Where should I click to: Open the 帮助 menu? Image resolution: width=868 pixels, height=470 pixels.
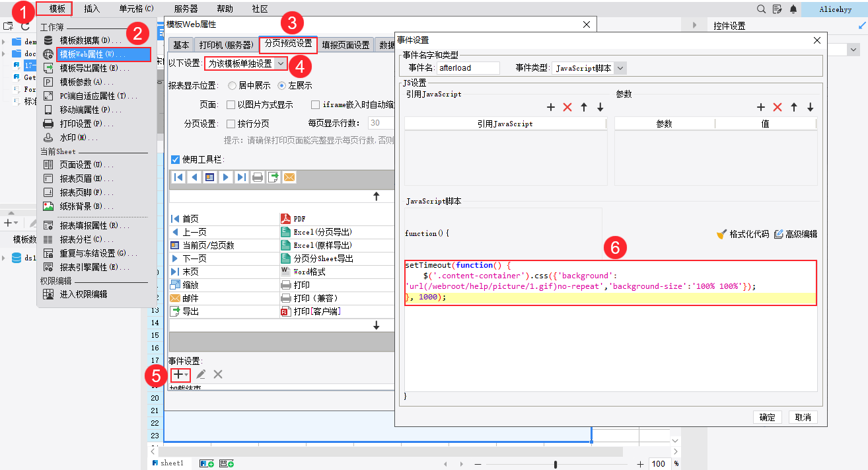225,9
